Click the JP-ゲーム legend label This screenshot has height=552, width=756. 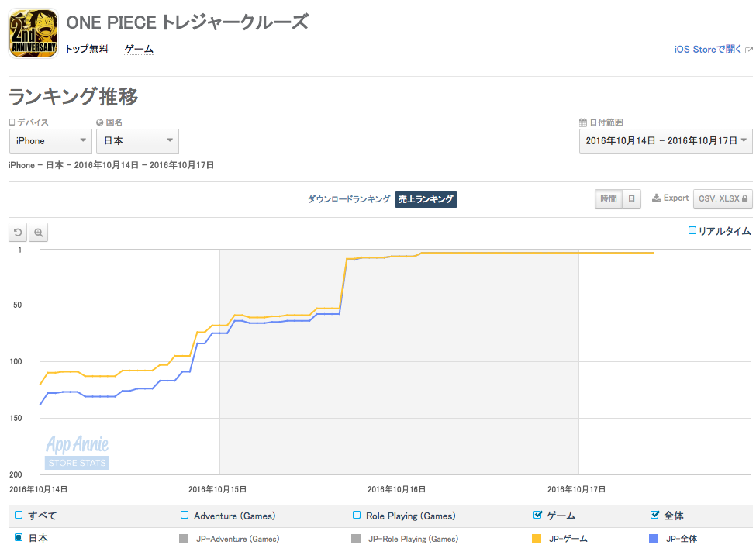point(568,539)
